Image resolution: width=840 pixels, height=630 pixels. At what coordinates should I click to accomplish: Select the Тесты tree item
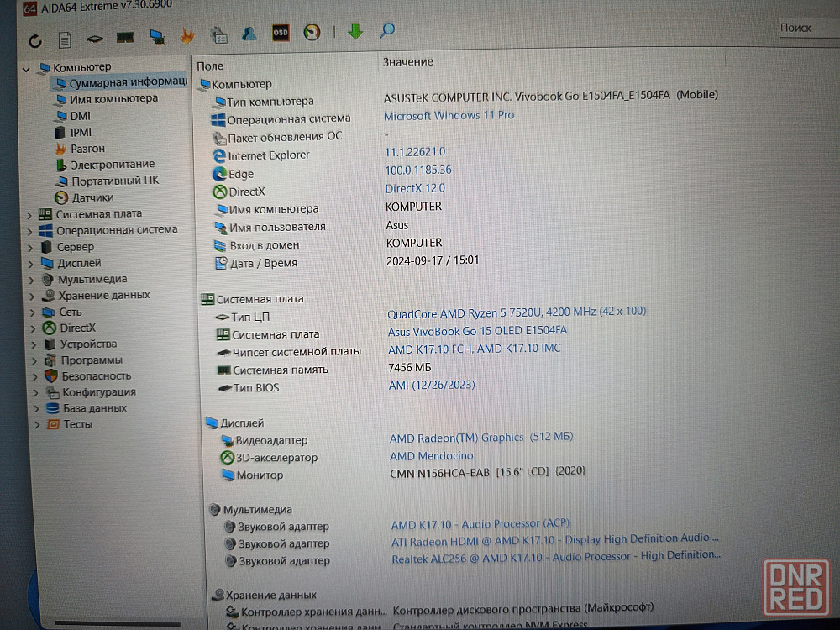[70, 424]
